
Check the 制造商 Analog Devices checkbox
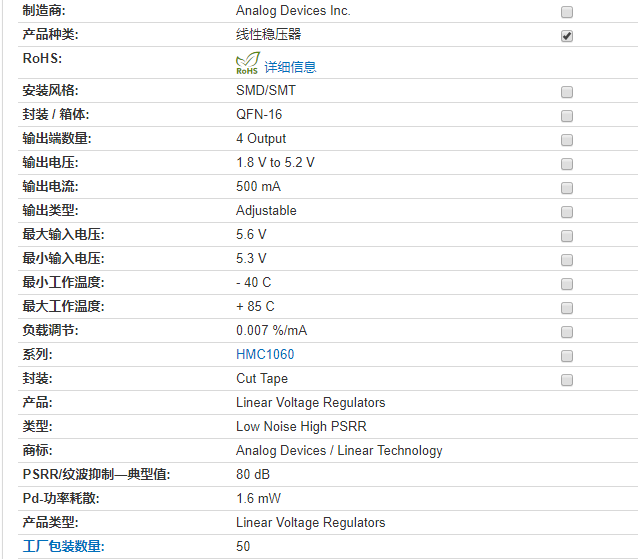[x=567, y=12]
